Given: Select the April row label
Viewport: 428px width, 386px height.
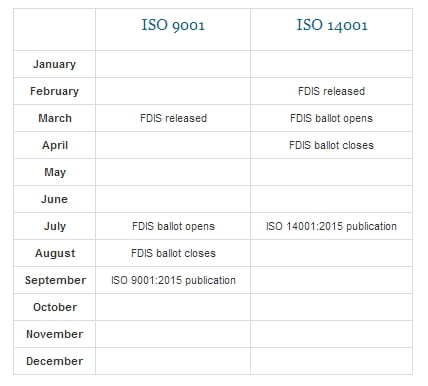Looking at the screenshot, I should (x=55, y=145).
